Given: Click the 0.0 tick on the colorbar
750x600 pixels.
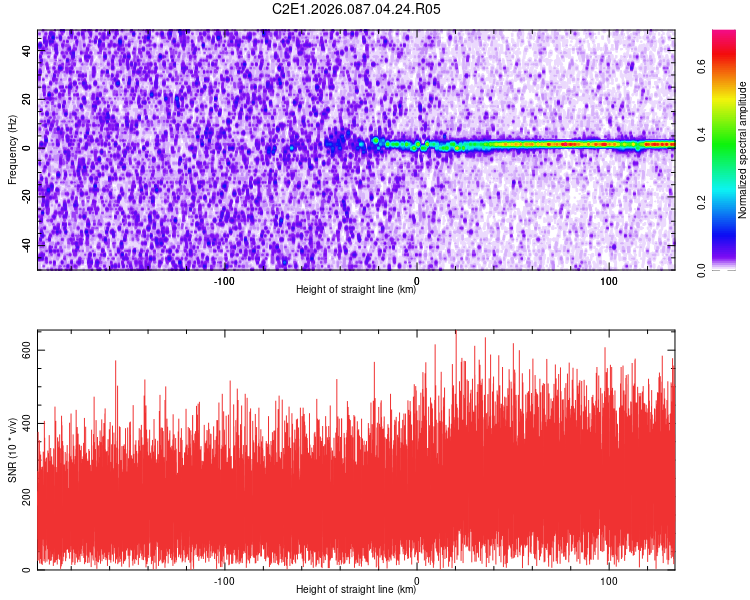Looking at the screenshot, I should point(701,268).
